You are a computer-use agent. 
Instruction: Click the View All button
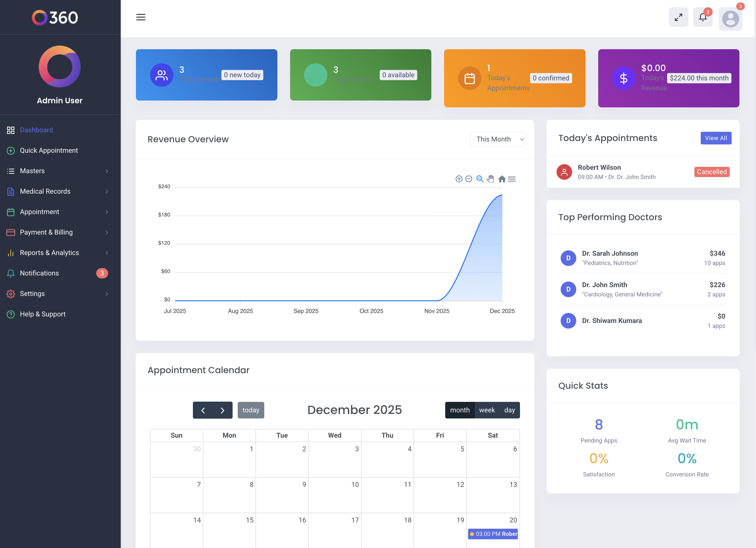point(716,138)
